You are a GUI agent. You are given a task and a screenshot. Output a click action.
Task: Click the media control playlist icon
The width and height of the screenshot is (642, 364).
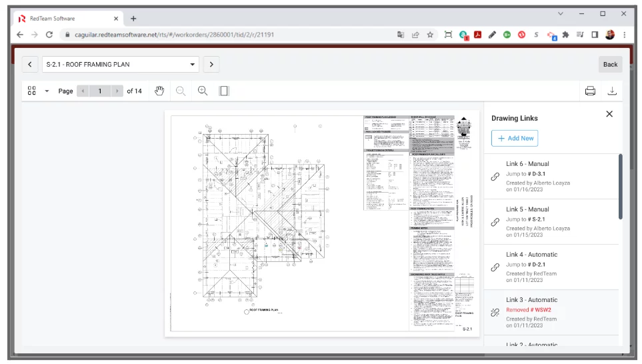click(x=580, y=35)
